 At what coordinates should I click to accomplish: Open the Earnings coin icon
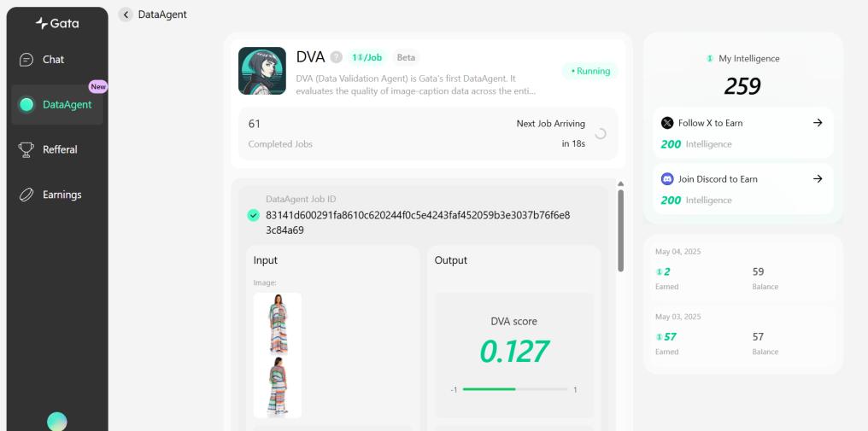(26, 195)
